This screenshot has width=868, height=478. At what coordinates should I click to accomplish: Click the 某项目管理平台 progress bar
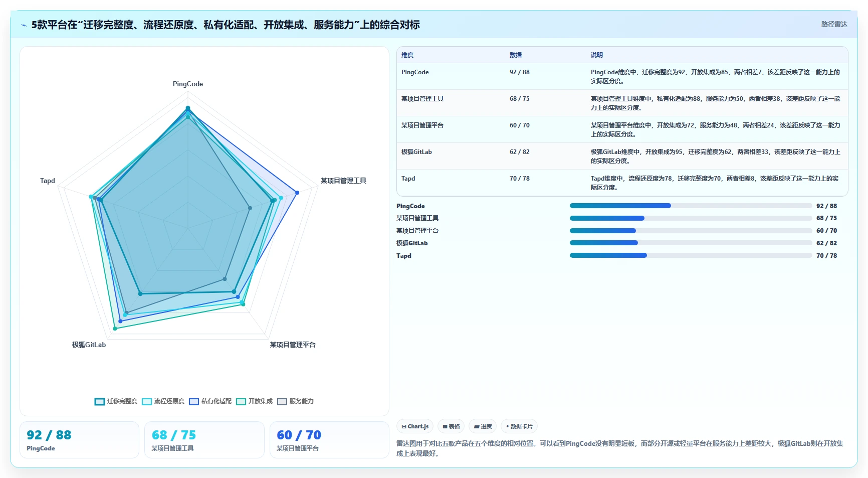(x=691, y=231)
